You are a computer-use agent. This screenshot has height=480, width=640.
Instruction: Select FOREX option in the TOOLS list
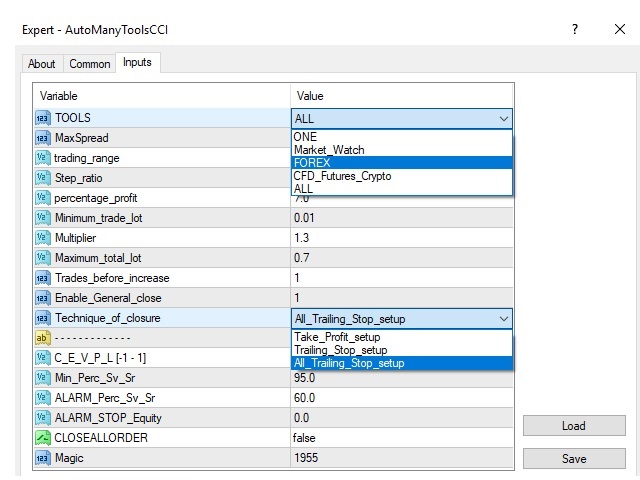pyautogui.click(x=402, y=163)
